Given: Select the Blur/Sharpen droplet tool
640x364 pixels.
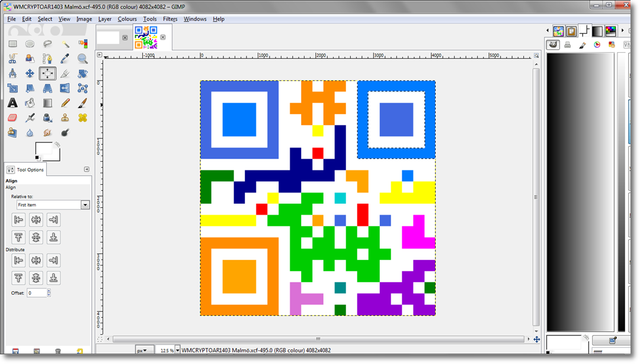Looking at the screenshot, I should pyautogui.click(x=30, y=133).
